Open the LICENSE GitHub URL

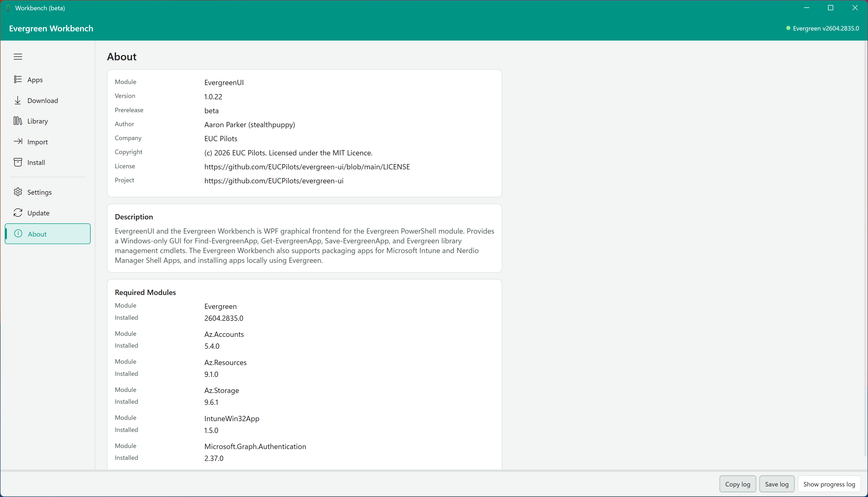[307, 166]
